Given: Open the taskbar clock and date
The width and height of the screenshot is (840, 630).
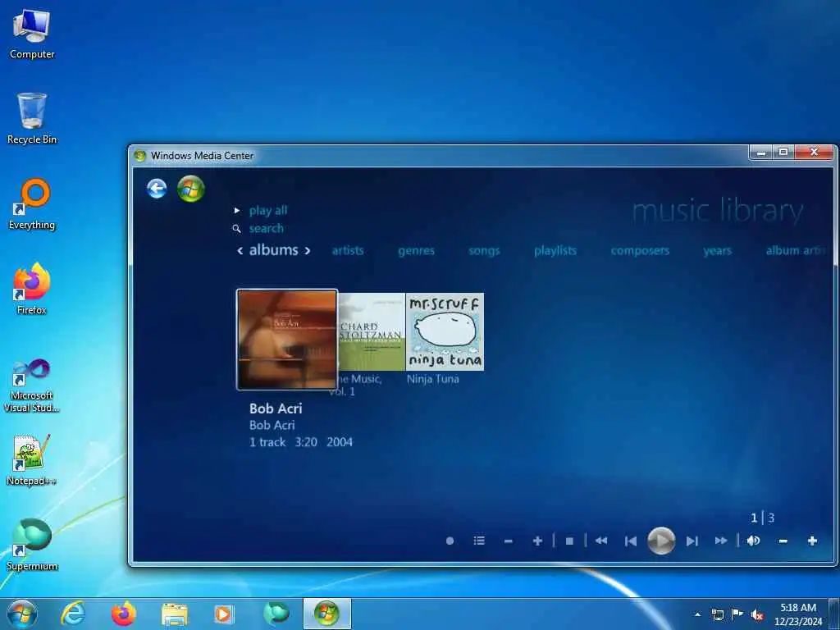Looking at the screenshot, I should [798, 614].
